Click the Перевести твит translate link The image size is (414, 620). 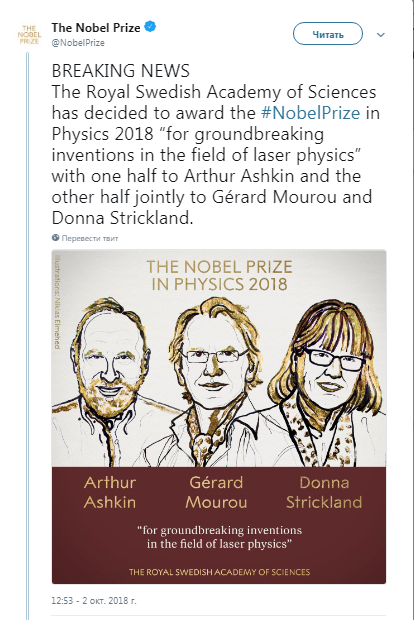pos(90,238)
